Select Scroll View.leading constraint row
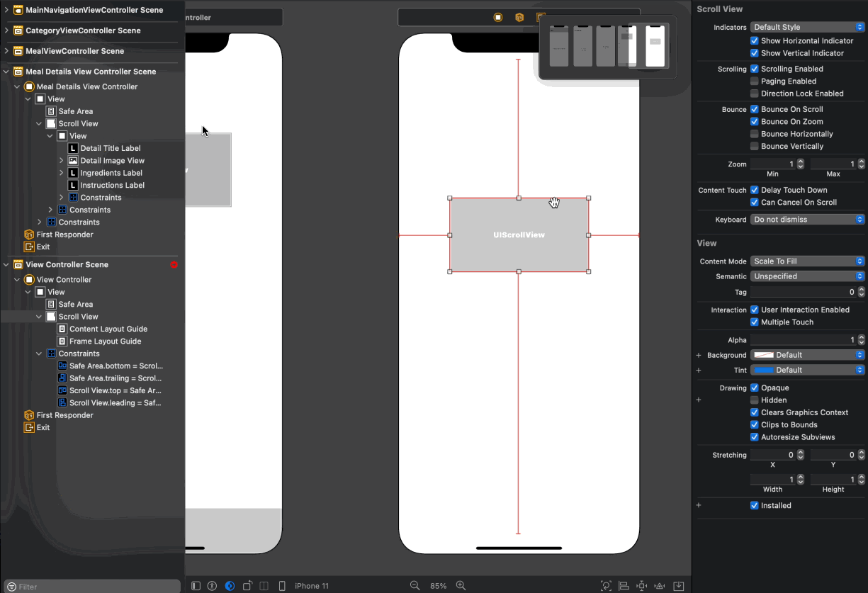Screen dimensions: 868x593 pos(115,402)
